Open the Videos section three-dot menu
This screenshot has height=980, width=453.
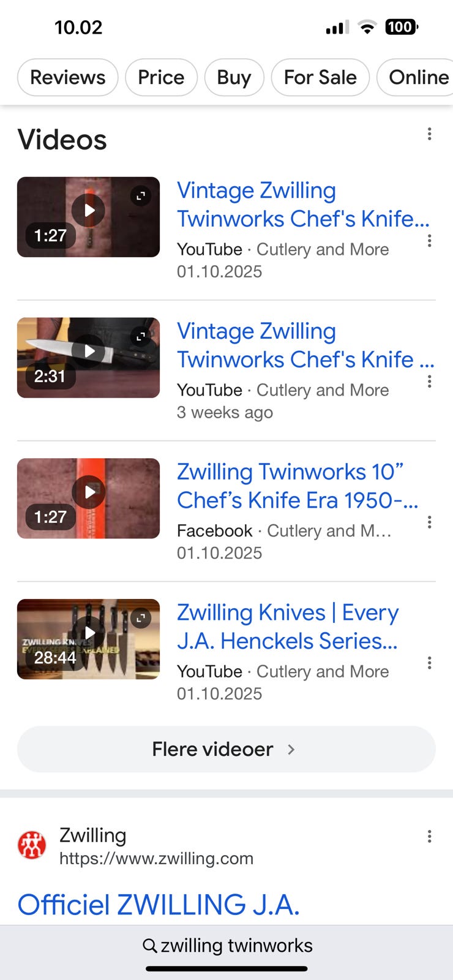(x=430, y=134)
